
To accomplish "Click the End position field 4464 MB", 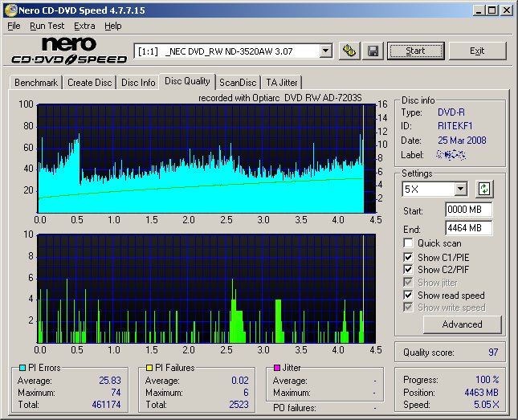I will (468, 228).
